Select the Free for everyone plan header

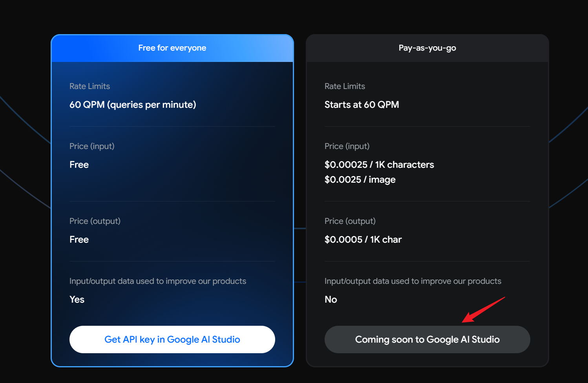(172, 48)
